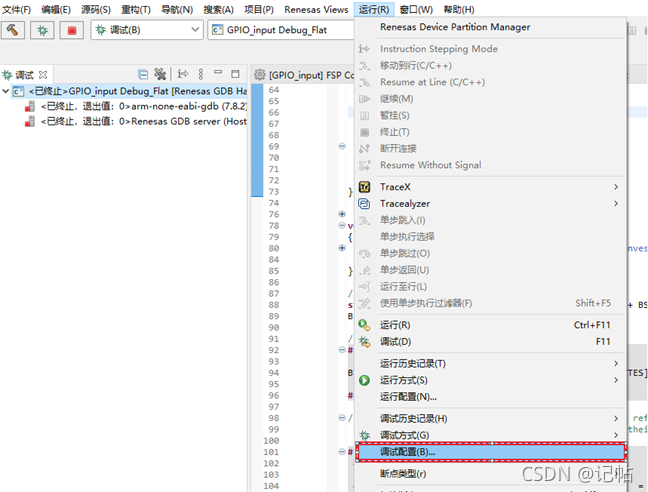Image resolution: width=648 pixels, height=492 pixels.
Task: Close the 调试 view tab
Action: 43,75
